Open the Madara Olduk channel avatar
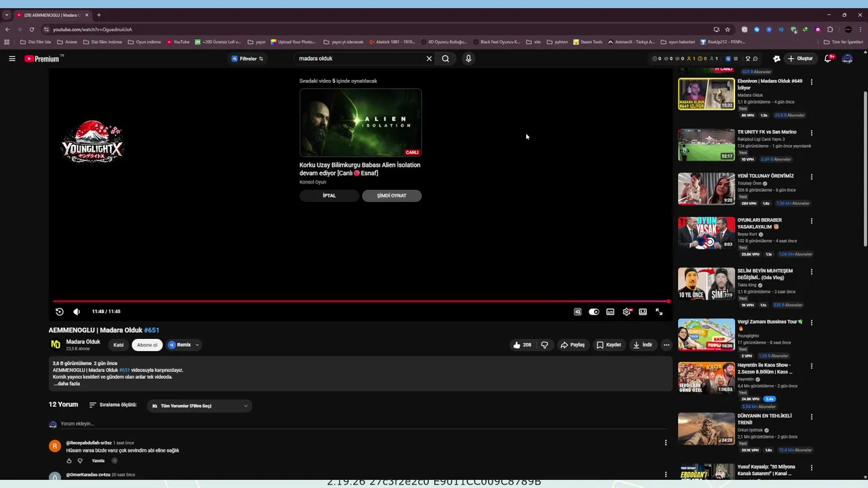Screen dimensions: 868x488 (x=56, y=344)
